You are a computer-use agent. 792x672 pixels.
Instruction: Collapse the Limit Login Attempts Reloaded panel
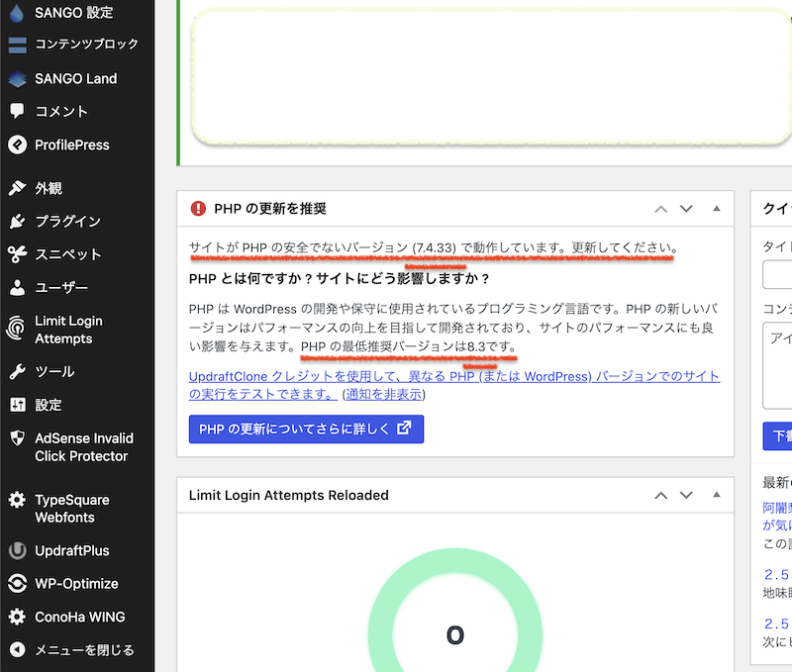(716, 495)
